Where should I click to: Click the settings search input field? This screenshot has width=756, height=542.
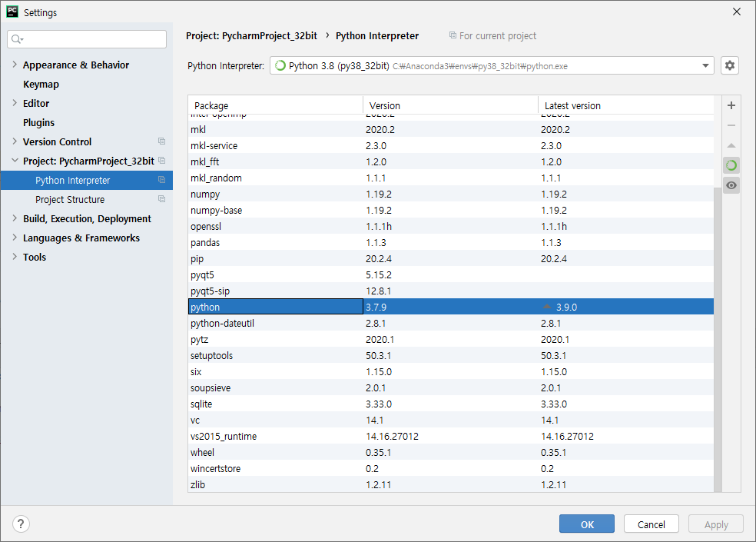[87, 39]
